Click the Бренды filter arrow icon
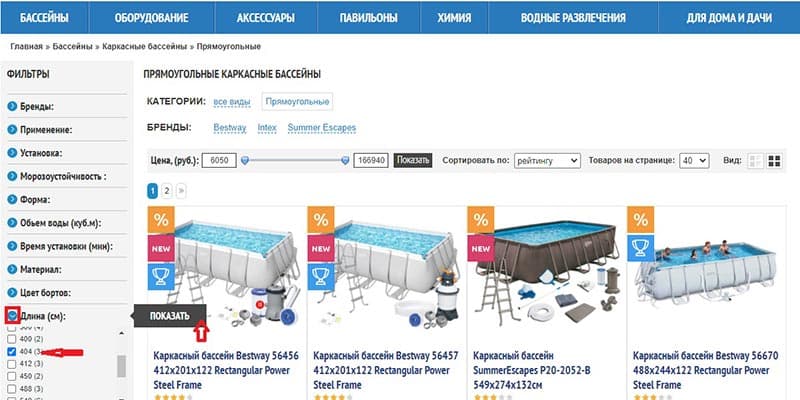Viewport: 800px width, 400px height. click(12, 107)
